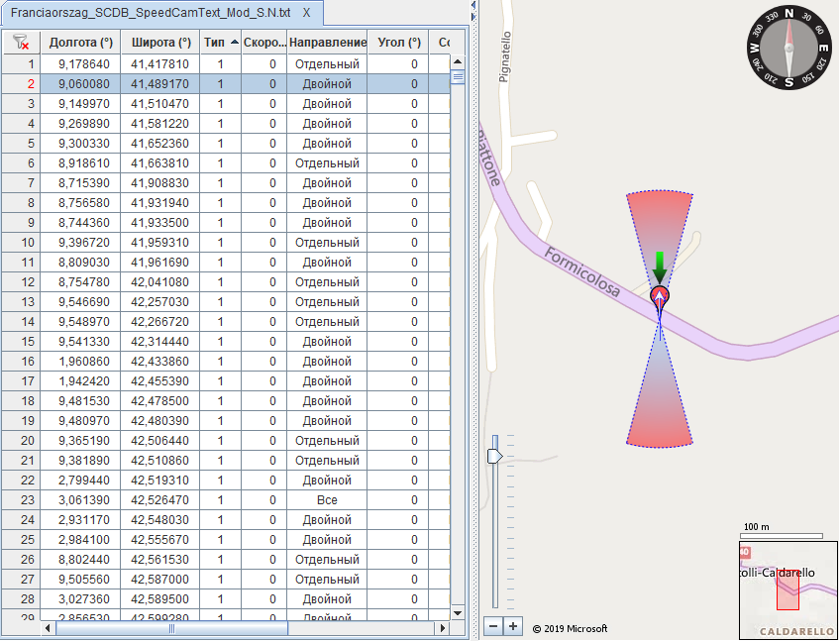840x642 pixels.
Task: Select the latitude cell 41,510470
Action: [x=160, y=104]
